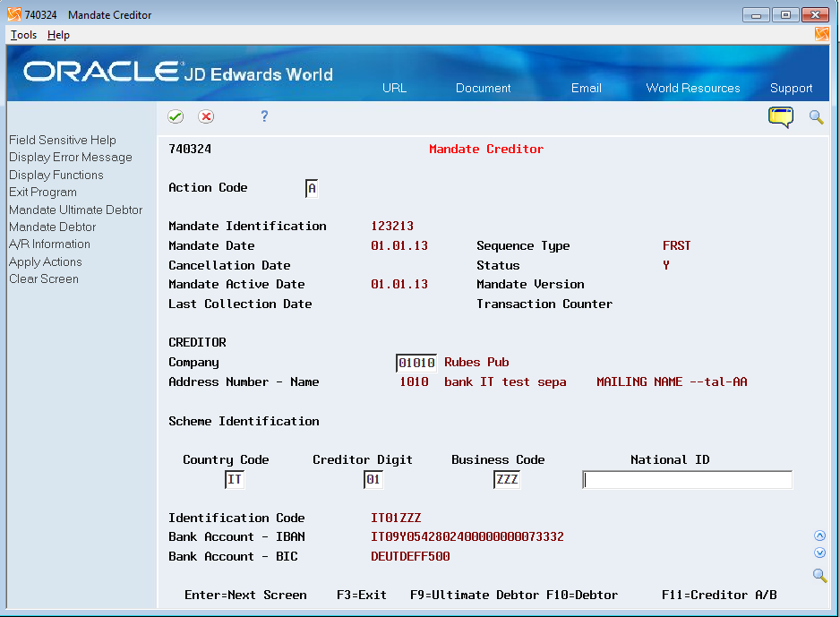Click the company name Rubes Pub
840x617 pixels.
(x=476, y=362)
